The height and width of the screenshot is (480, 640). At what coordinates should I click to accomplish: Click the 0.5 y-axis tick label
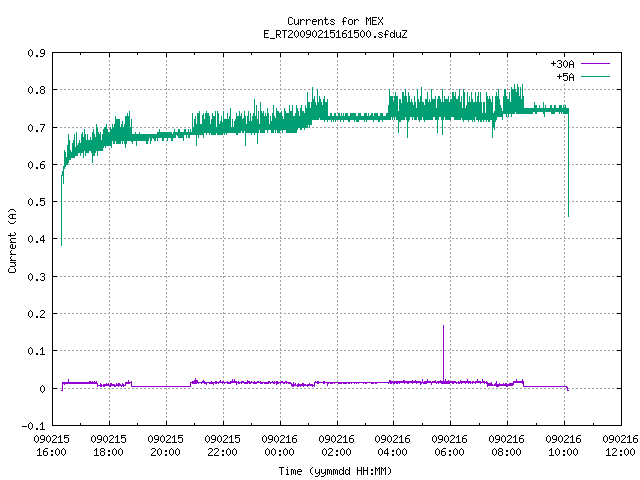coord(36,202)
